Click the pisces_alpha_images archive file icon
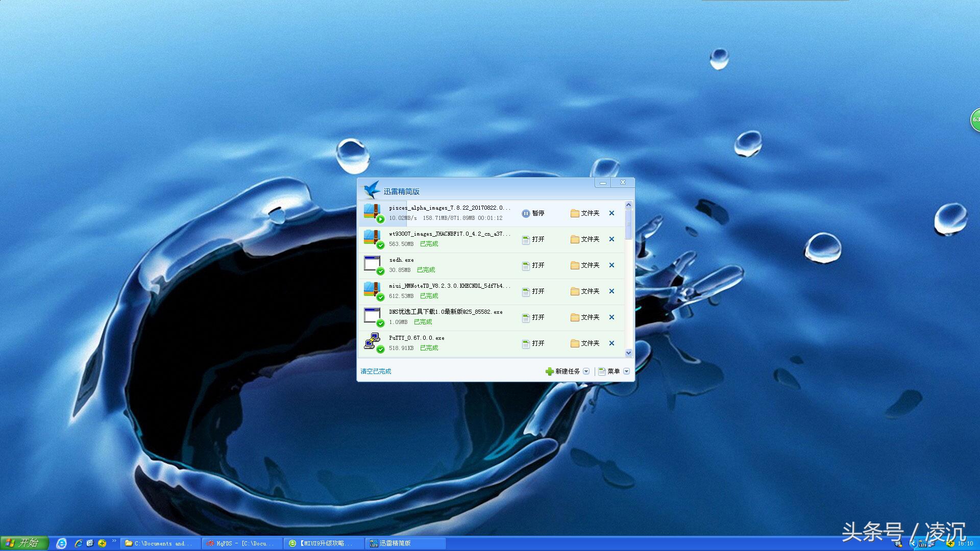The image size is (980, 551). click(x=373, y=212)
